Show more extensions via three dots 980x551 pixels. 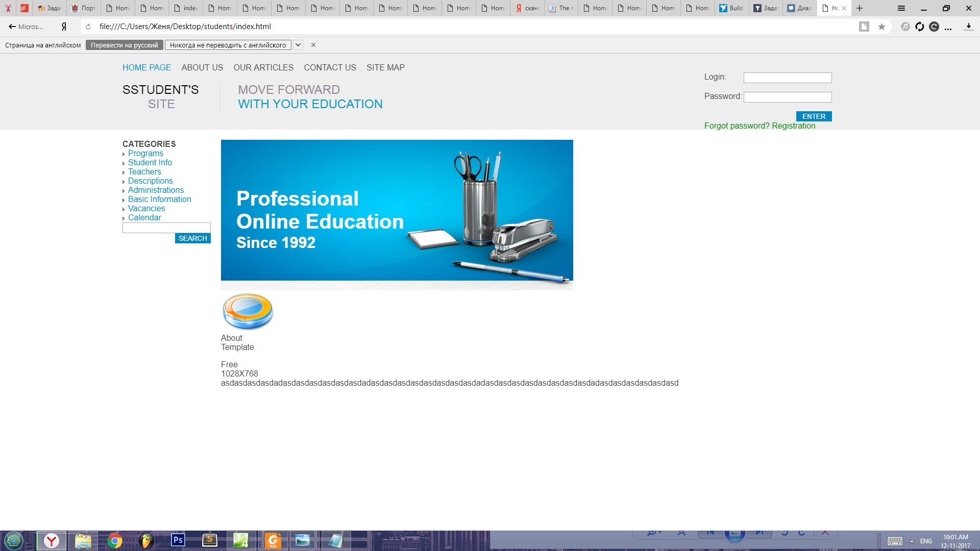pos(948,27)
